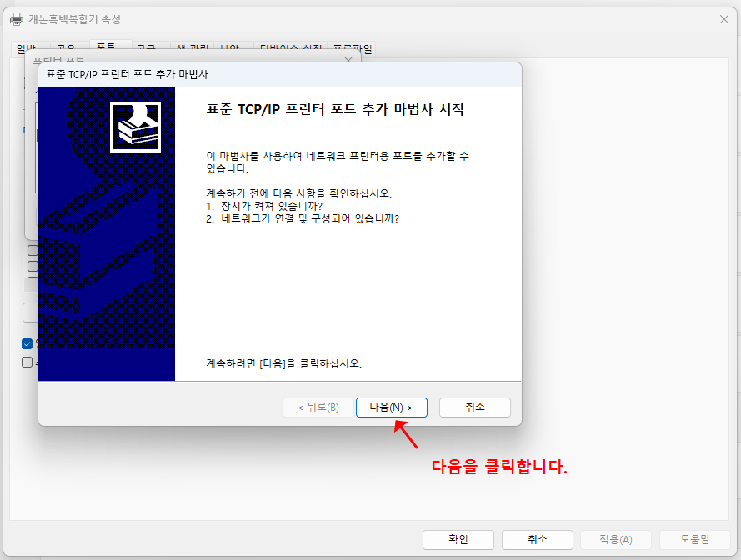Viewport: 741px width, 560px height.
Task: Click the printer icon in the title bar
Action: point(16,18)
